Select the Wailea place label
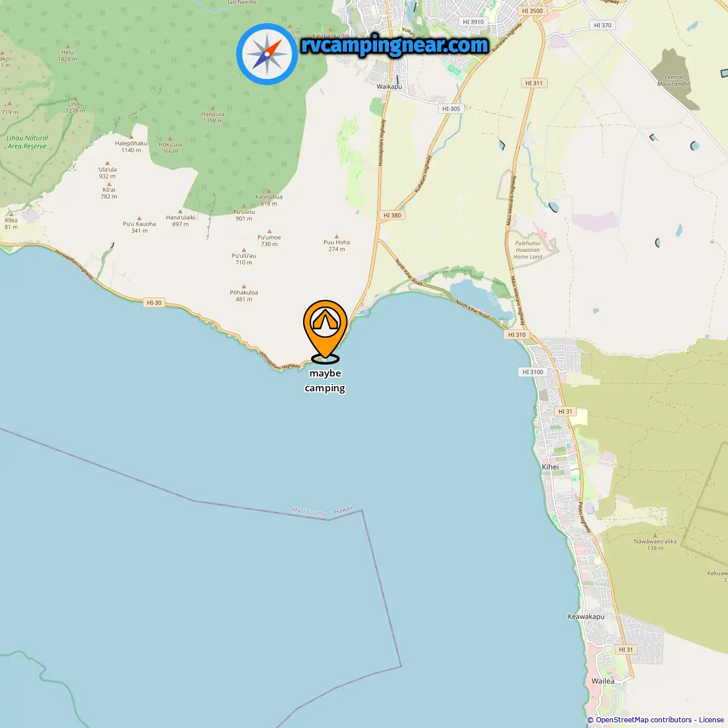The height and width of the screenshot is (728, 728). pyautogui.click(x=603, y=681)
